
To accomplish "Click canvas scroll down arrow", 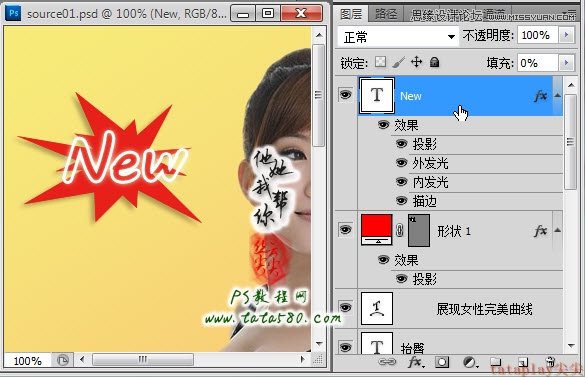I will click(x=319, y=343).
